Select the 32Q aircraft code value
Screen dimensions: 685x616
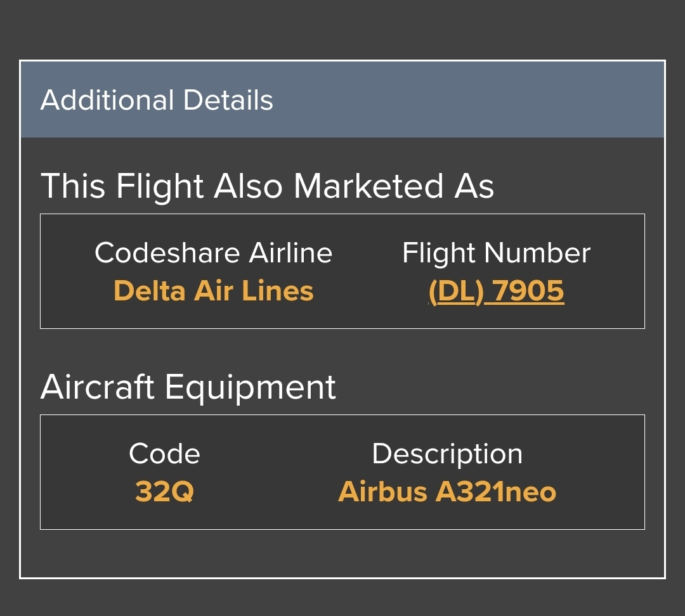click(164, 492)
